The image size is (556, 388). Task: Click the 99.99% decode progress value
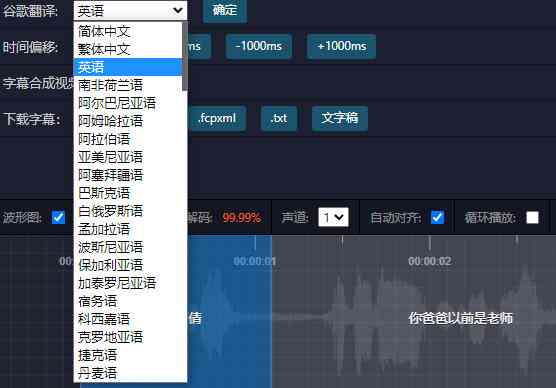tap(242, 217)
